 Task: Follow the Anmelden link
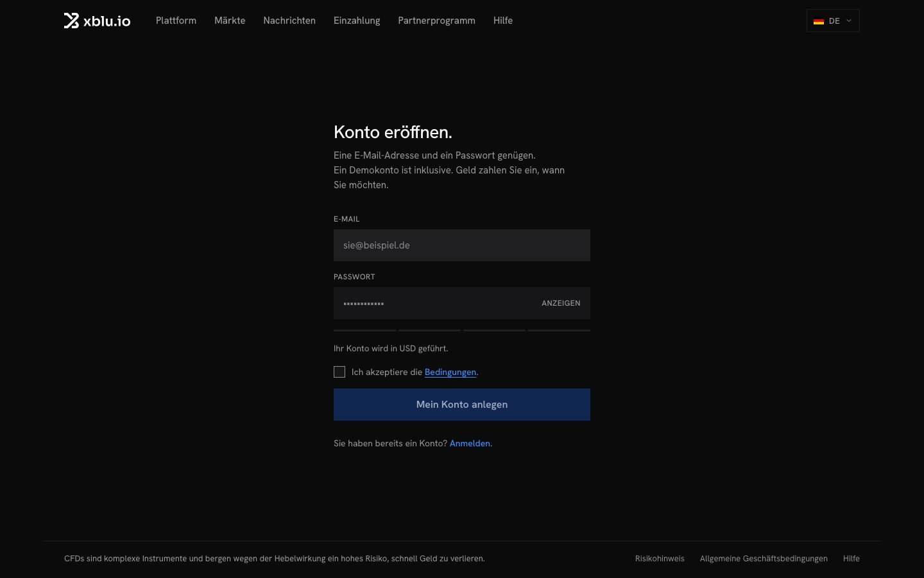470,443
